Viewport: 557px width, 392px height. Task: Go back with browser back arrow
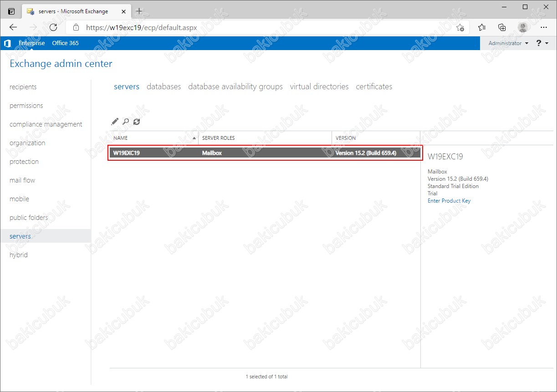(13, 27)
